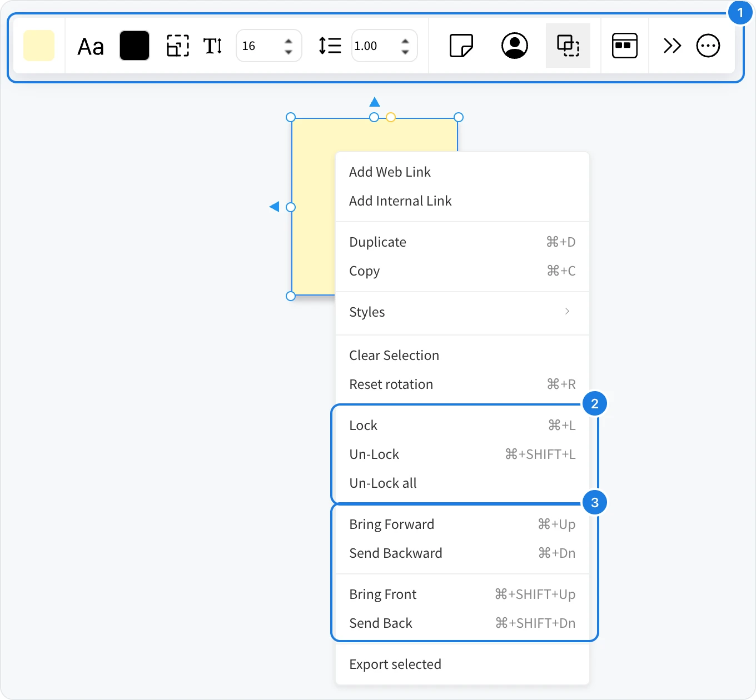The height and width of the screenshot is (700, 756).
Task: Click the top-left resize handle of note
Action: tap(291, 117)
